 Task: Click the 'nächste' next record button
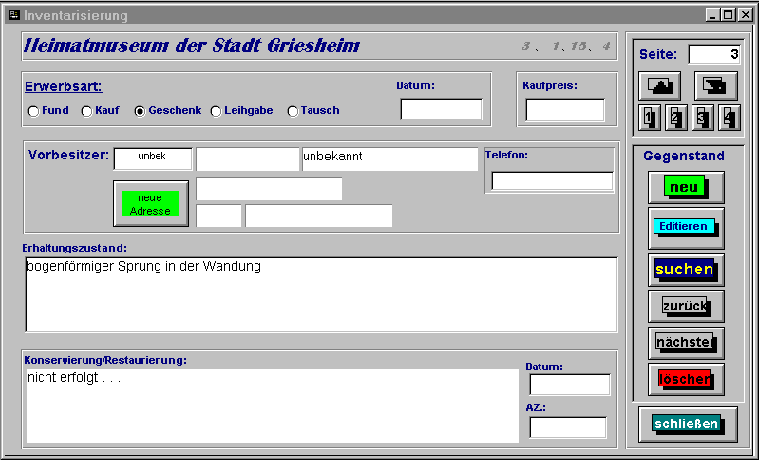coord(685,343)
